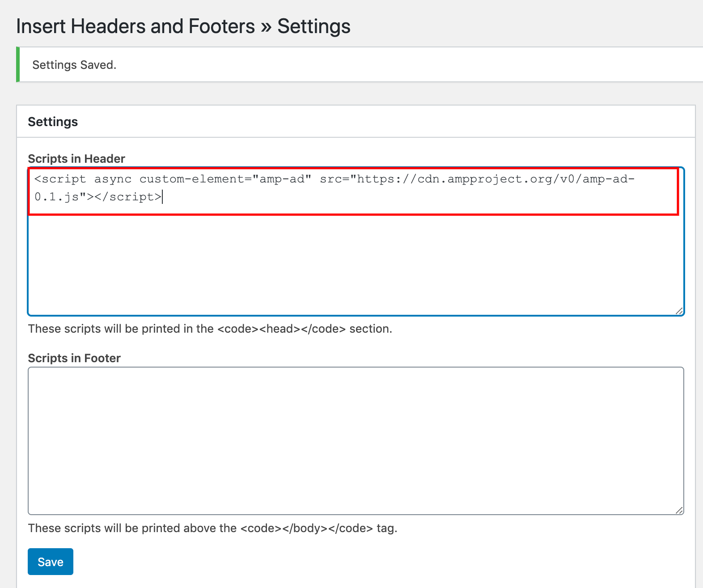Image resolution: width=703 pixels, height=588 pixels.
Task: Click the Scripts in Header label
Action: [x=76, y=159]
